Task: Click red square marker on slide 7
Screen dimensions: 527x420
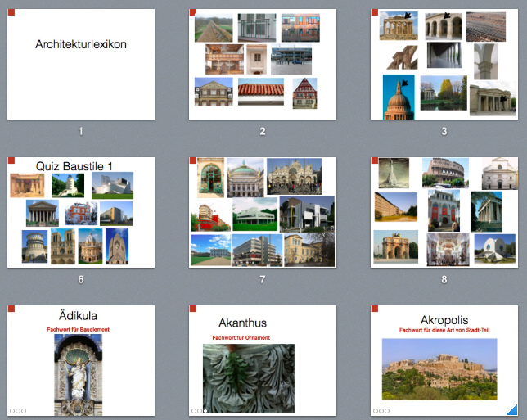Action: pyautogui.click(x=193, y=160)
